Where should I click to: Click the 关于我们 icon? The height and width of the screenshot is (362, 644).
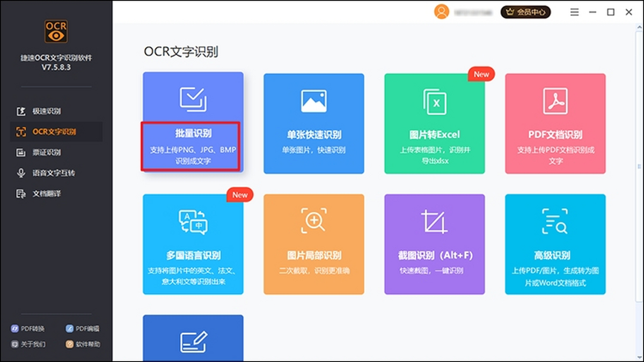coord(15,344)
